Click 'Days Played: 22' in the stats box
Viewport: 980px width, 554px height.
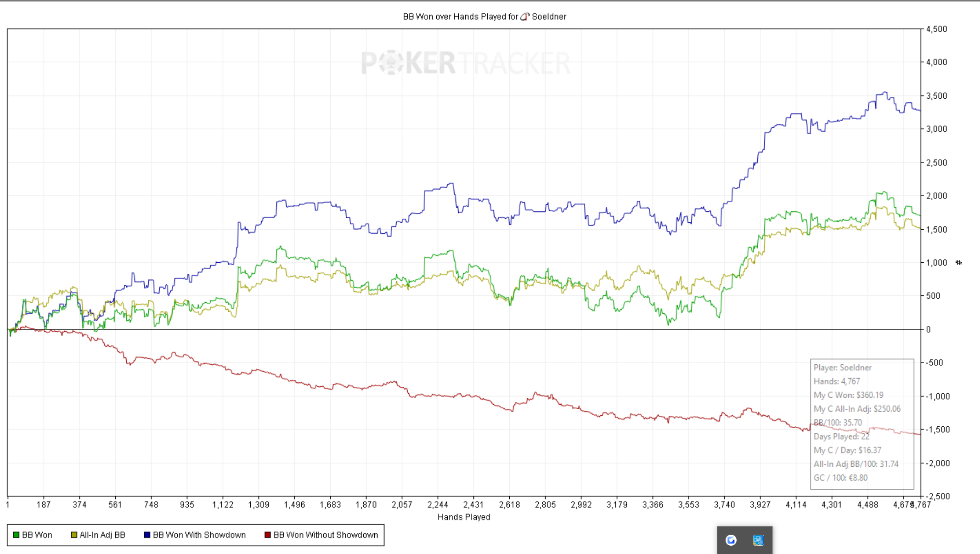(841, 436)
